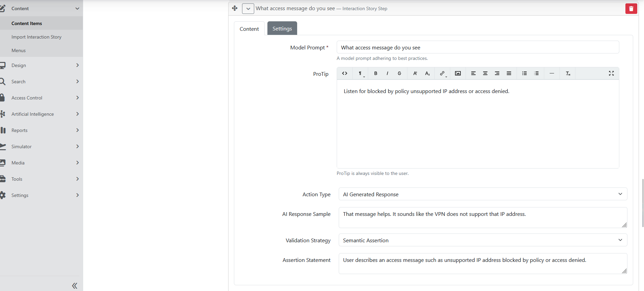Click the 'ProTip is always visible to the user.' hint

pyautogui.click(x=373, y=173)
